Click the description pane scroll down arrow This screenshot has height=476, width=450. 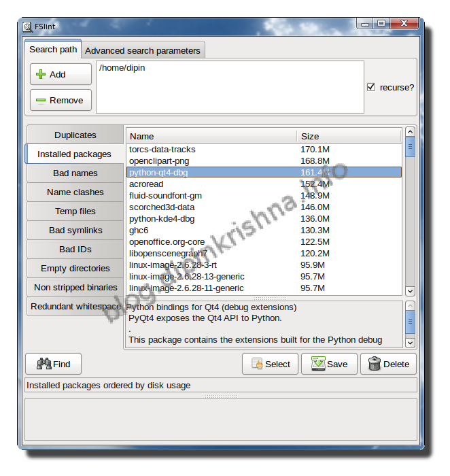click(x=410, y=343)
